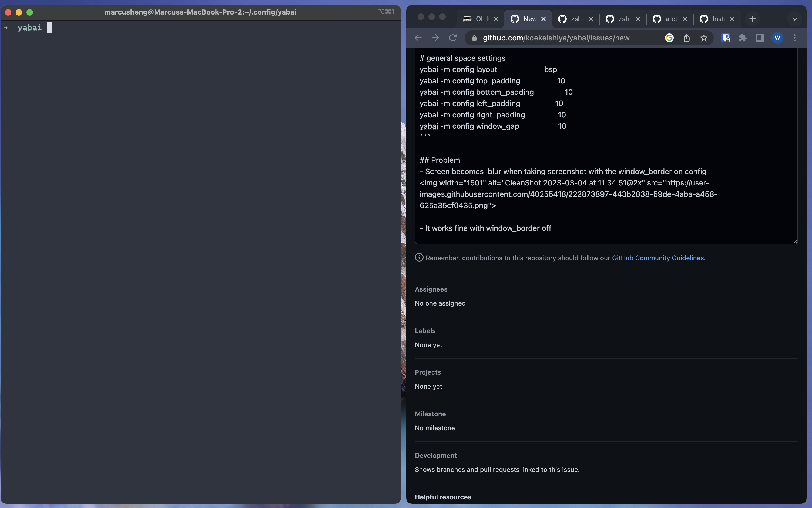The height and width of the screenshot is (508, 812).
Task: Switch to the first zsh tab
Action: [x=576, y=19]
